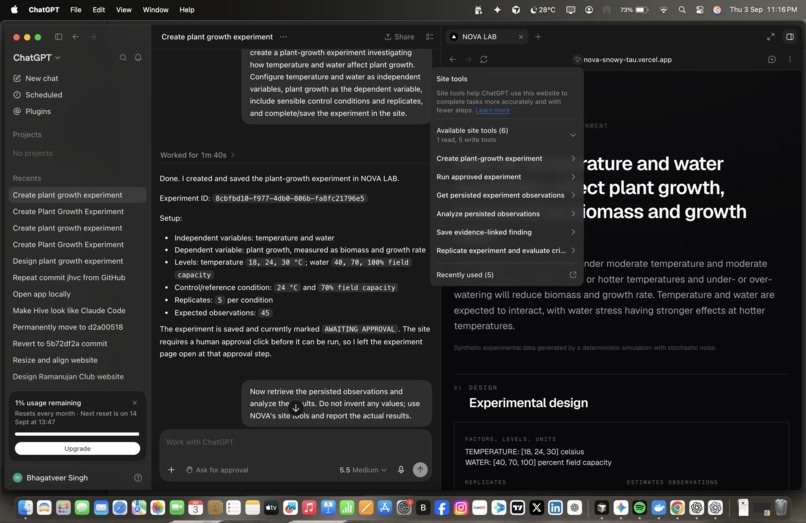The image size is (806, 523).
Task: Dismiss the '1% usage remaining' notice
Action: click(x=135, y=403)
